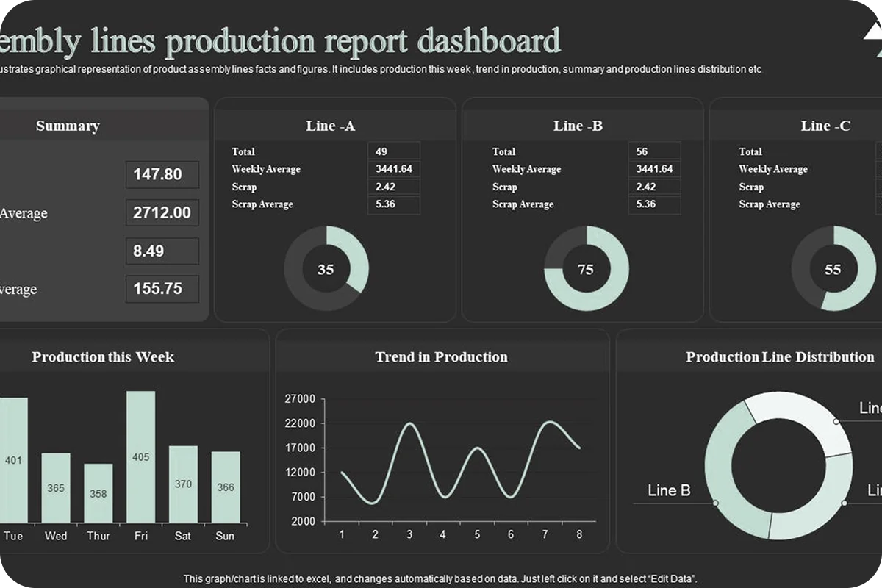Select the Line B label in distribution chart
This screenshot has width=882, height=588.
click(x=669, y=490)
